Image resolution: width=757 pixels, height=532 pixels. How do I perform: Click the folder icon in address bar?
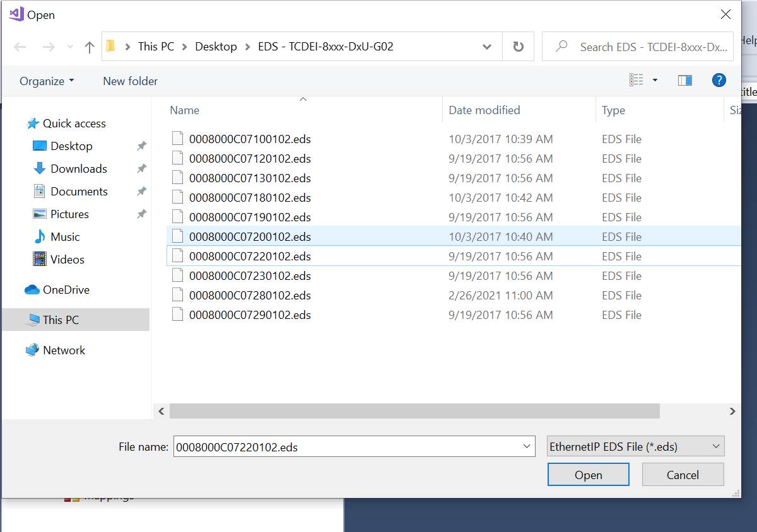click(x=111, y=47)
